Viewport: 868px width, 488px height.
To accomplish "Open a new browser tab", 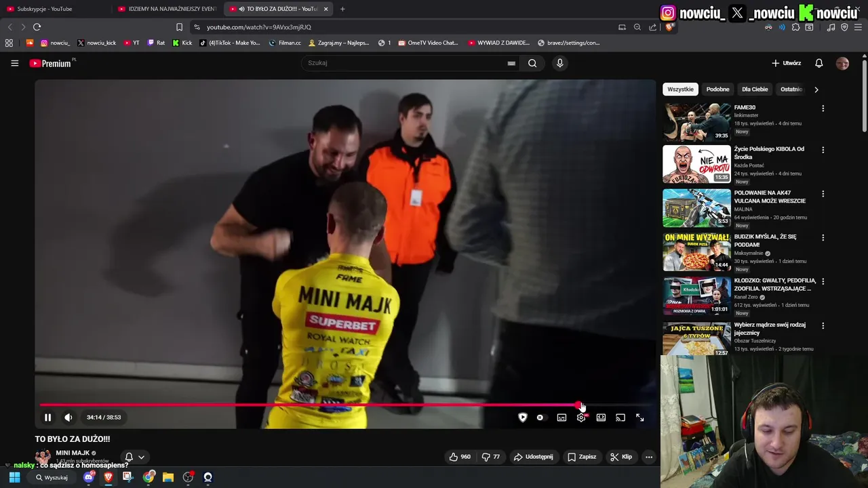I will 342,9.
